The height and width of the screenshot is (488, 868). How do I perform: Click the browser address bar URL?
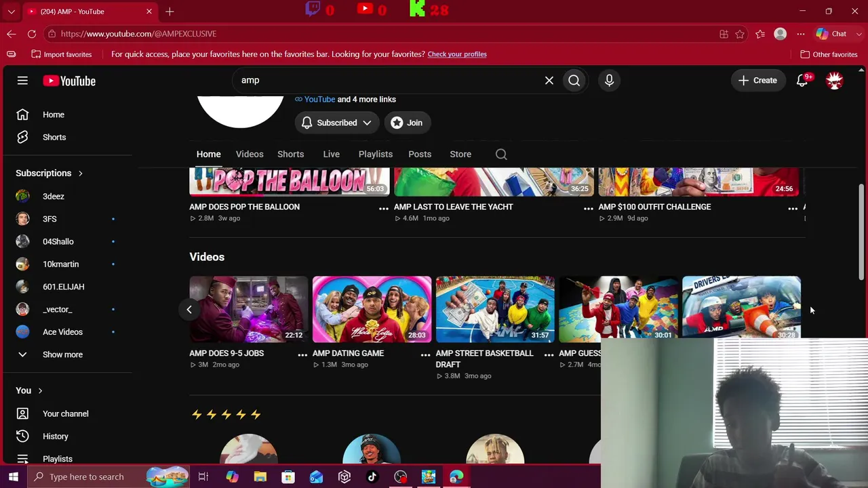(x=138, y=34)
